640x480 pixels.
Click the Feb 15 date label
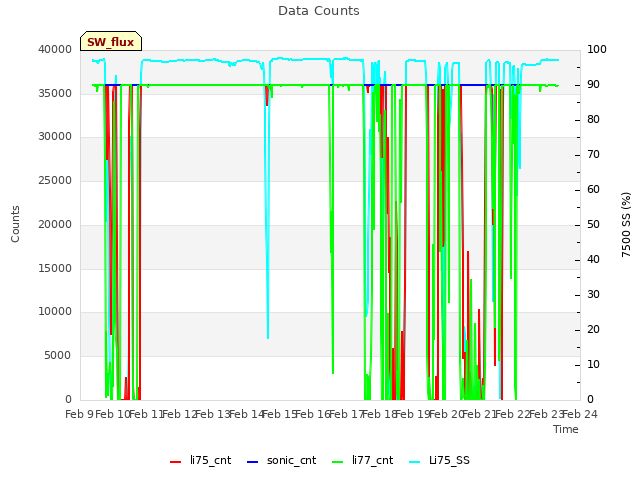tap(280, 414)
